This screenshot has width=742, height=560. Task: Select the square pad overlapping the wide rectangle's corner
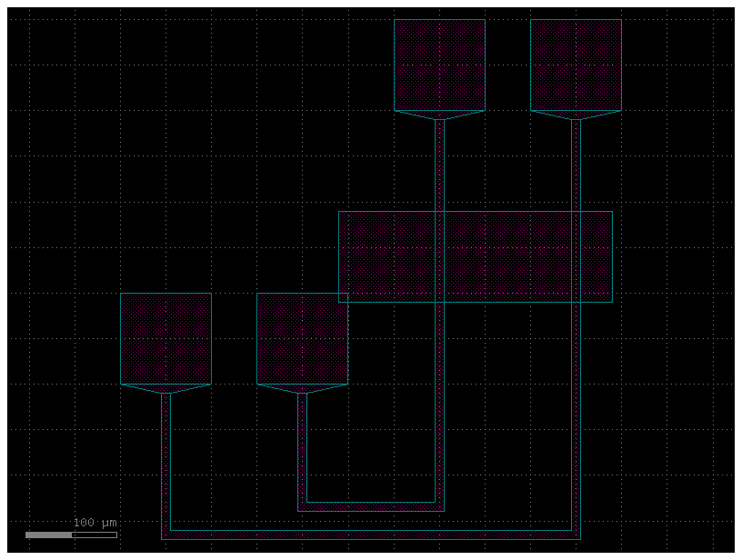click(303, 339)
